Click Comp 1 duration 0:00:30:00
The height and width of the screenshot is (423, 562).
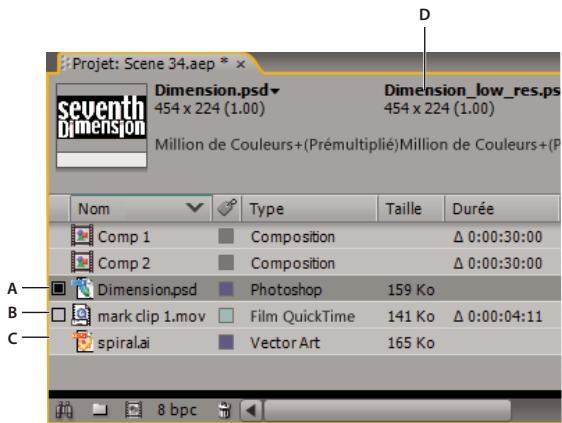click(x=498, y=237)
